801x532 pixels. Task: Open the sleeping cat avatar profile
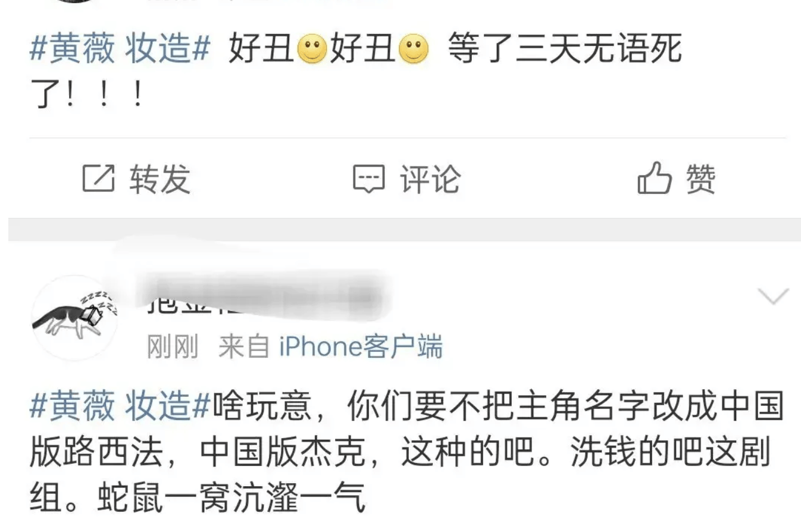[x=74, y=317]
